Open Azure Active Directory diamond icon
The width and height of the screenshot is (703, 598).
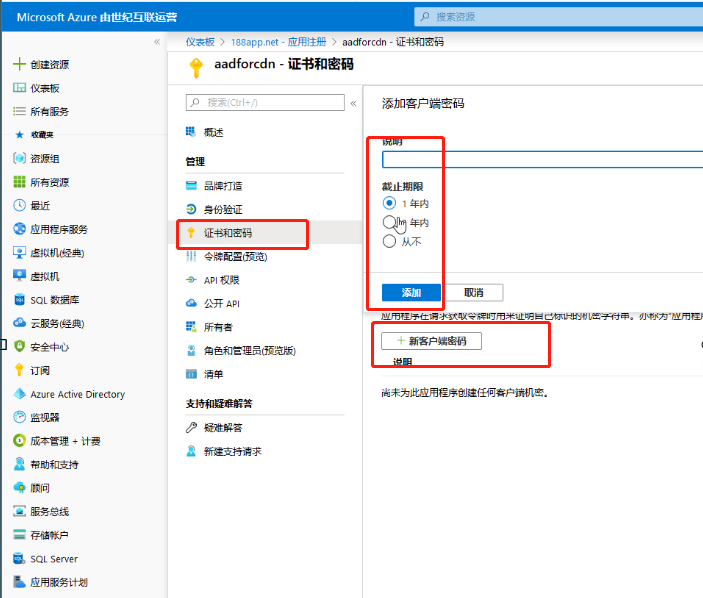19,394
